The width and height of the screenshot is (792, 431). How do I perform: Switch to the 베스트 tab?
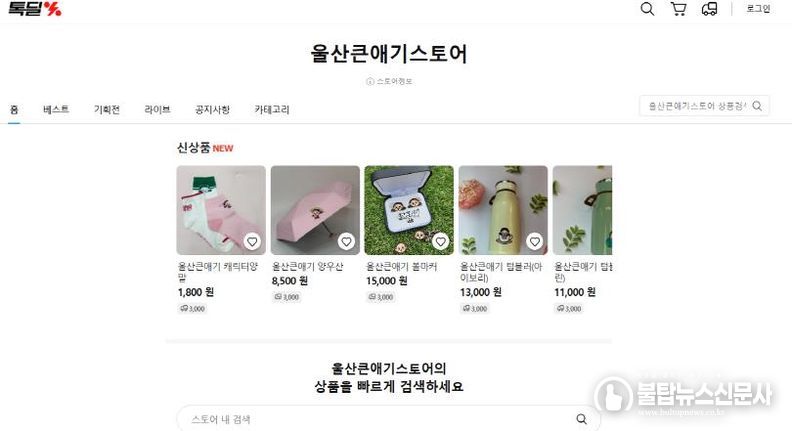tap(56, 109)
